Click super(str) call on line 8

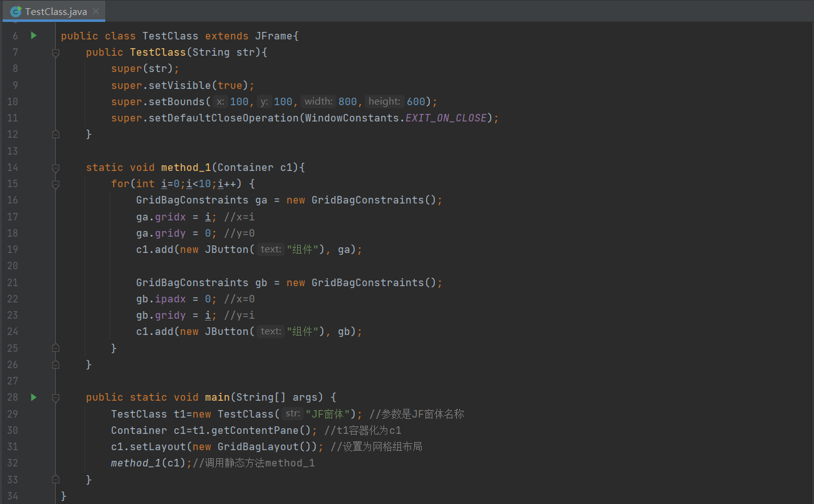click(142, 68)
